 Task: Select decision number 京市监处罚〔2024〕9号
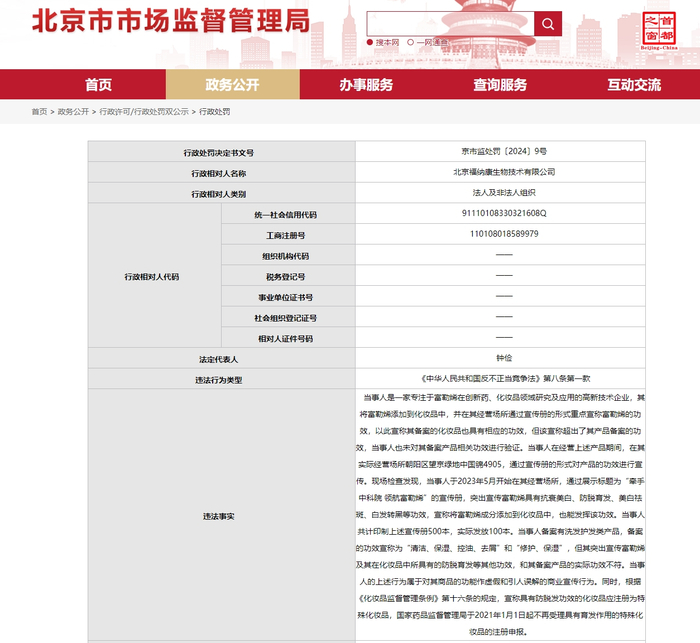(x=504, y=151)
